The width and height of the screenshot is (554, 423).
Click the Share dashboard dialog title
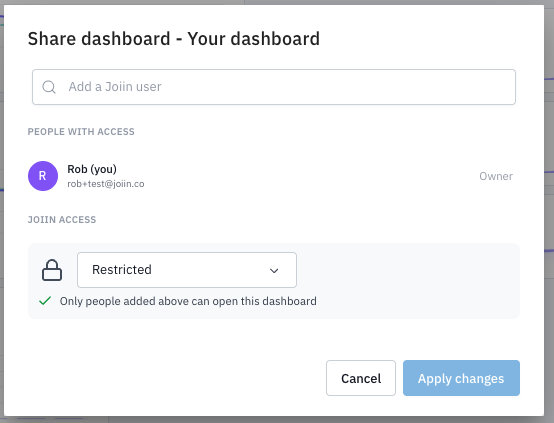173,39
